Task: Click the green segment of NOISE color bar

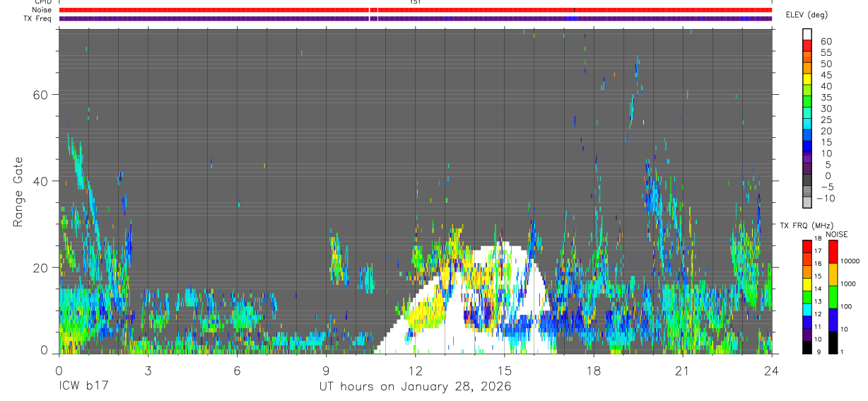Action: coord(833,297)
